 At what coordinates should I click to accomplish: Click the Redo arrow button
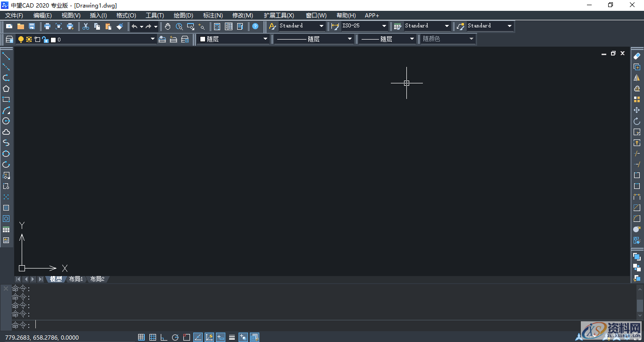click(x=149, y=26)
